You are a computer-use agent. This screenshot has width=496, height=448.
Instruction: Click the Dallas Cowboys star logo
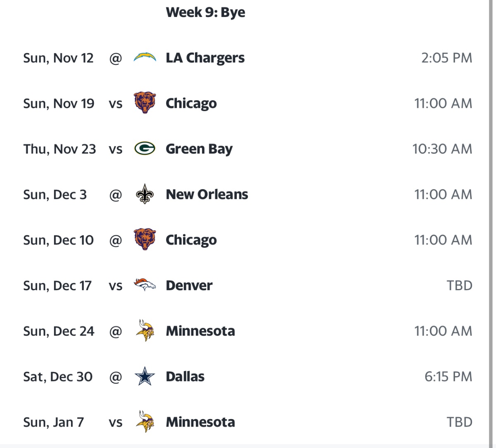(145, 377)
